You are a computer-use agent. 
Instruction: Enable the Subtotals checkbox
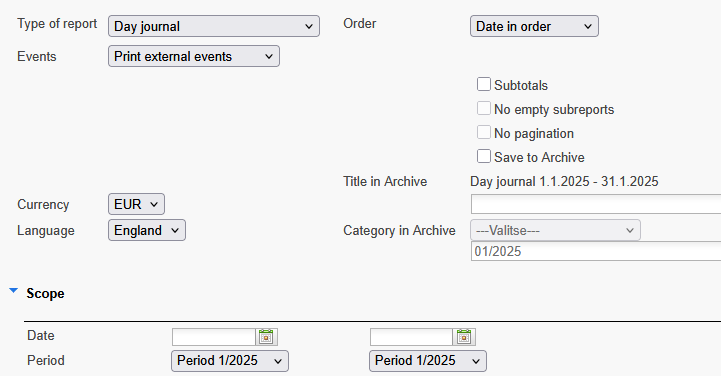pyautogui.click(x=484, y=85)
